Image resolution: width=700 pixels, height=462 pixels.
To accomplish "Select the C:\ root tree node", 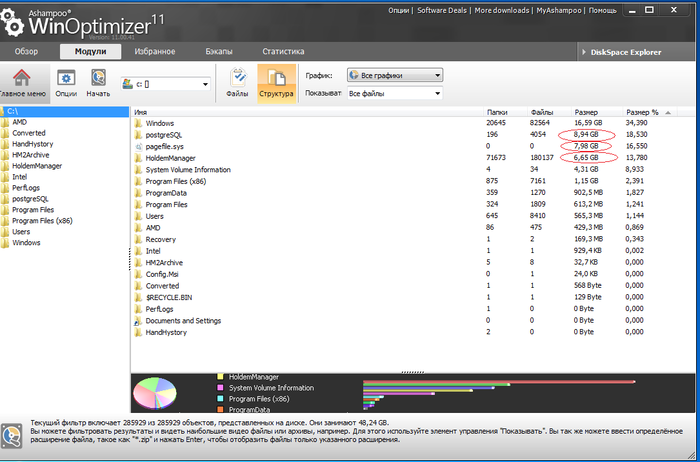I will (x=65, y=111).
